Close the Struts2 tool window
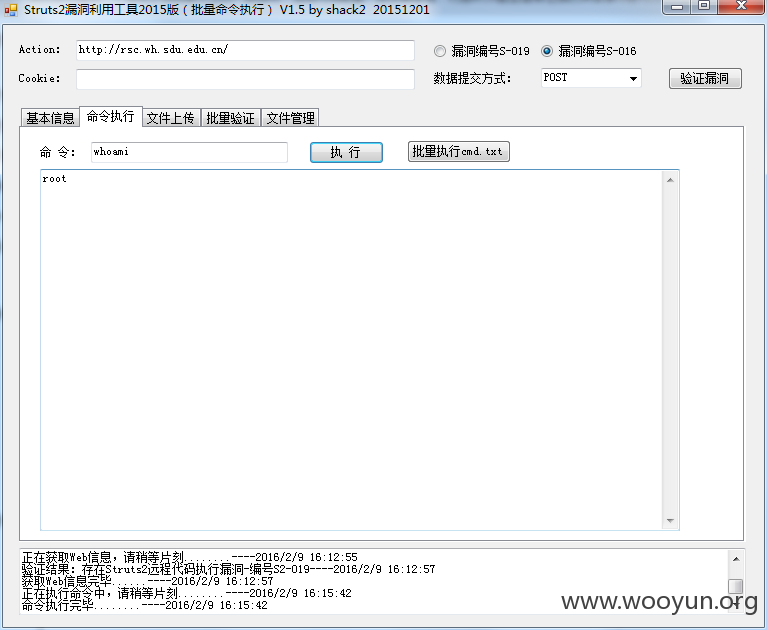The image size is (767, 630). coord(741,7)
